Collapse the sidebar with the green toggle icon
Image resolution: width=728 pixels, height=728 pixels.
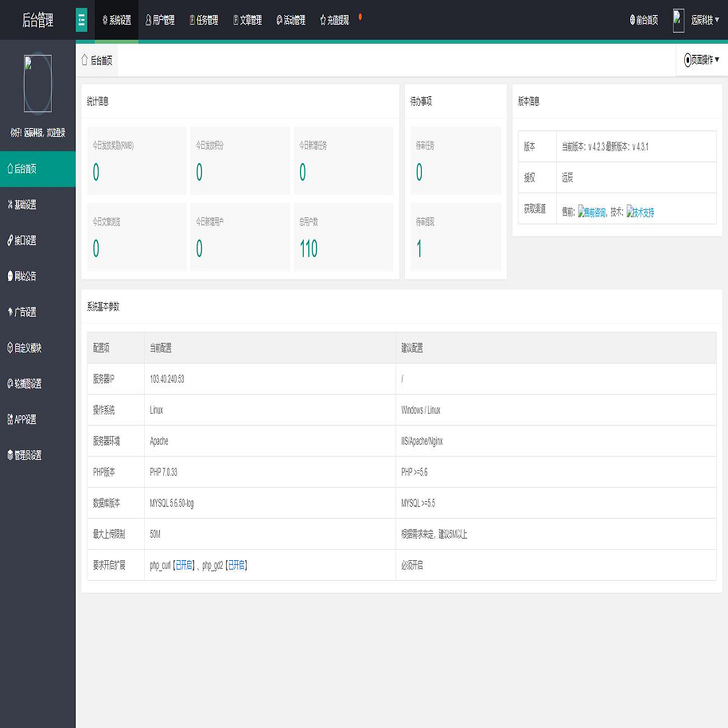(x=81, y=21)
